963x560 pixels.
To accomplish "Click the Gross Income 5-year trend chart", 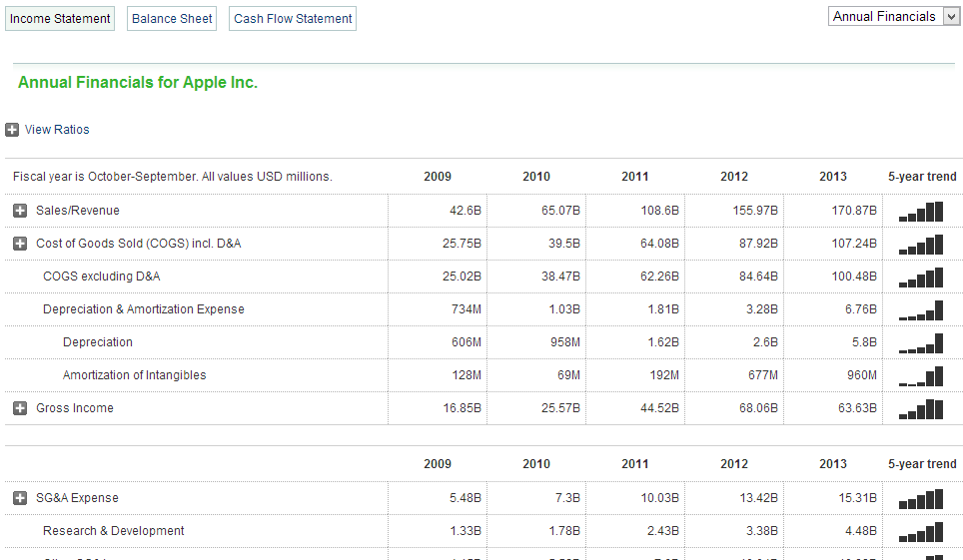I will pyautogui.click(x=920, y=408).
